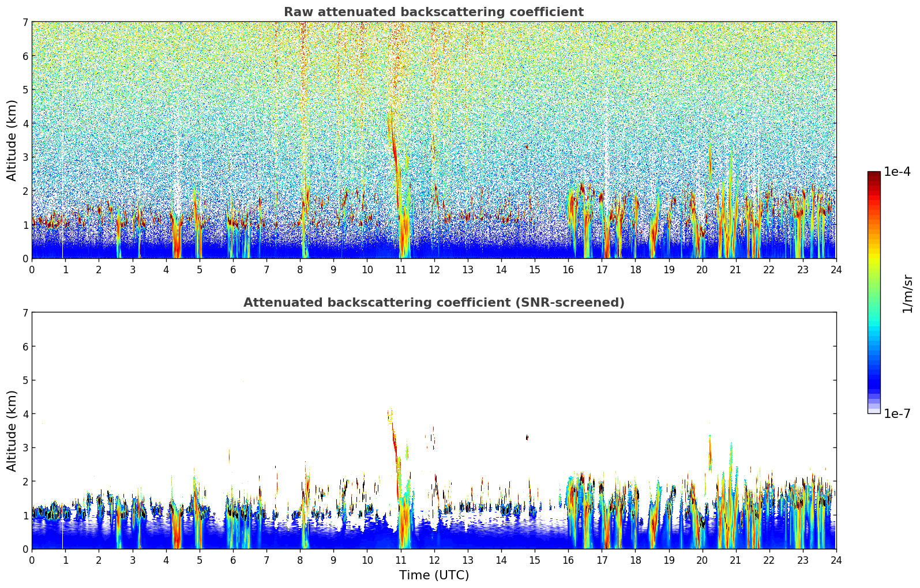
Task: Select hour 24 tick on bottom time axis
Action: [x=836, y=560]
